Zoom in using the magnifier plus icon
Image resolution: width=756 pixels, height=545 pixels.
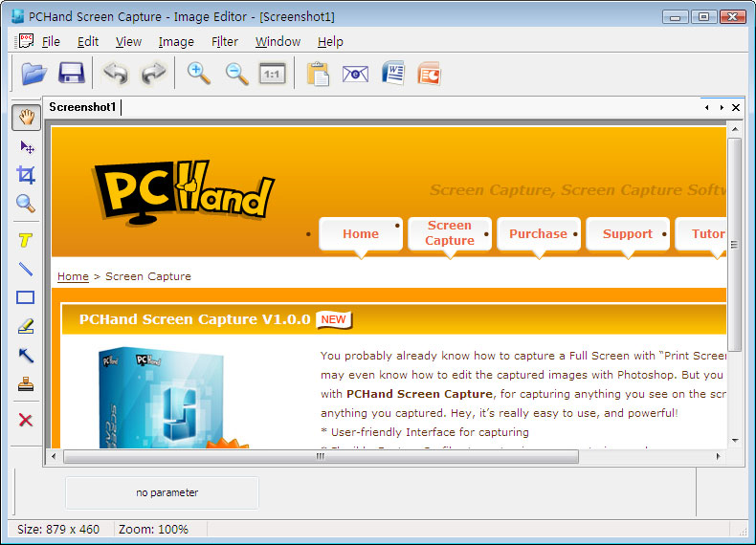(x=199, y=74)
